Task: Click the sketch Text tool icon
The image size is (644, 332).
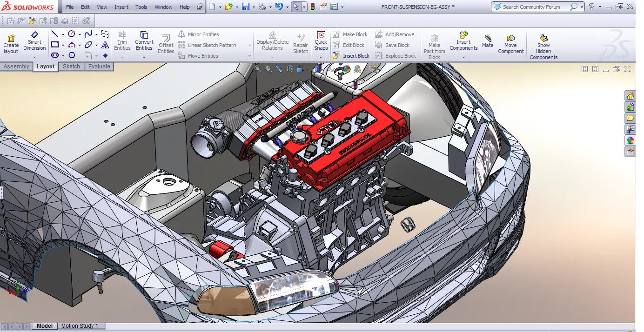Action: coord(105,45)
